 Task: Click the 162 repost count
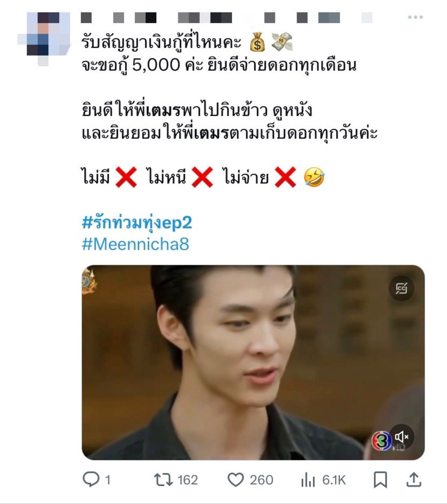(x=187, y=480)
